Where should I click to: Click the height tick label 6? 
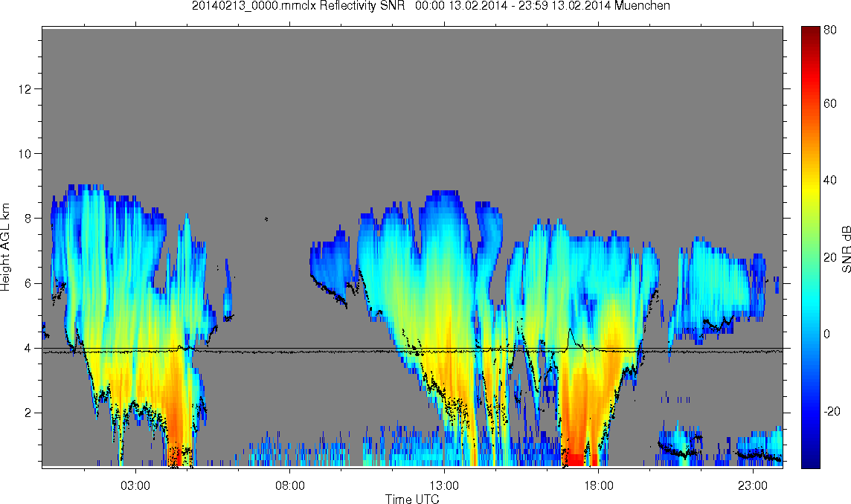pyautogui.click(x=28, y=283)
